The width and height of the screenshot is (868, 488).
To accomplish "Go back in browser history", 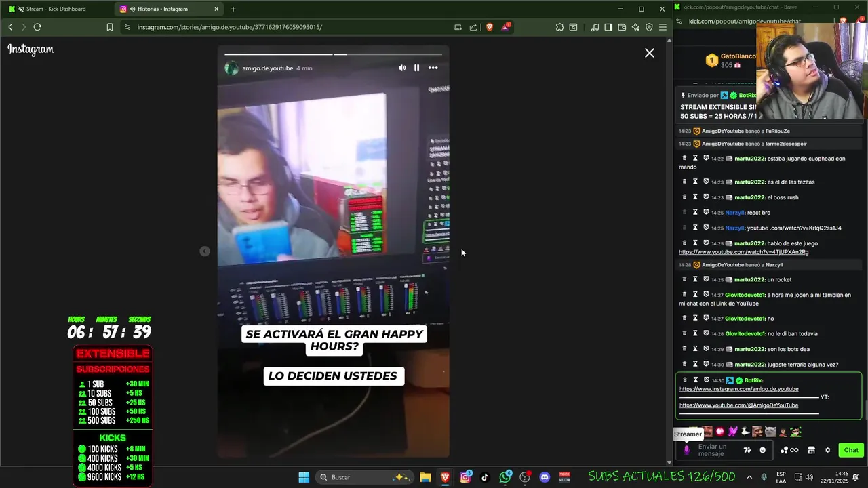I will tap(10, 27).
